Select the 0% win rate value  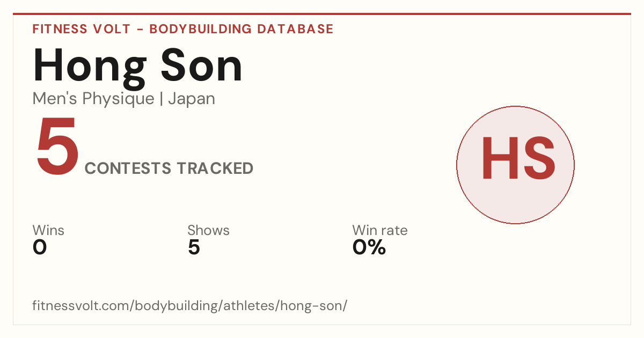369,247
